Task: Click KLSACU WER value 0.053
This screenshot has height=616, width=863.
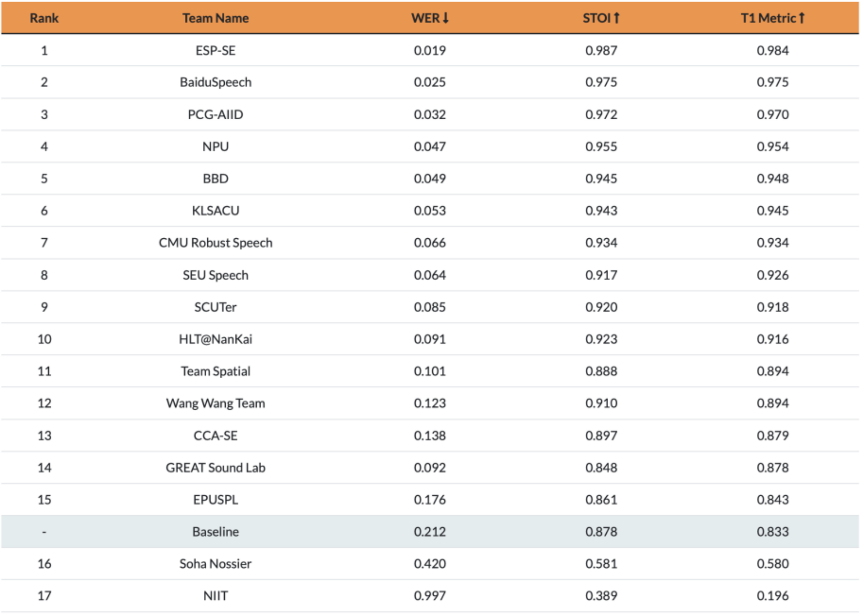Action: [430, 211]
